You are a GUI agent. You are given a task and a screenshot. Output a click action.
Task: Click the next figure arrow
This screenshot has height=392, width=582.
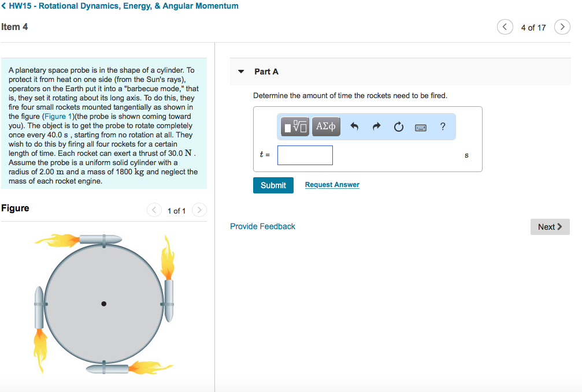(199, 210)
